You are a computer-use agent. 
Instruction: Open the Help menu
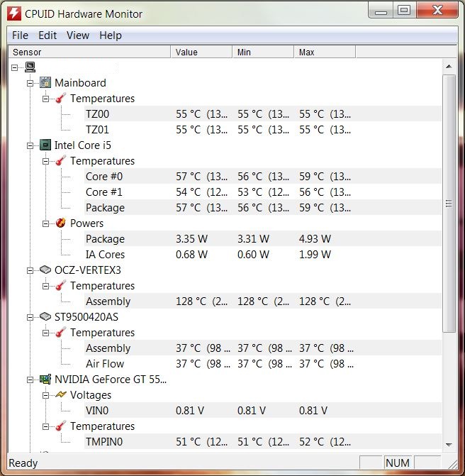tap(111, 35)
